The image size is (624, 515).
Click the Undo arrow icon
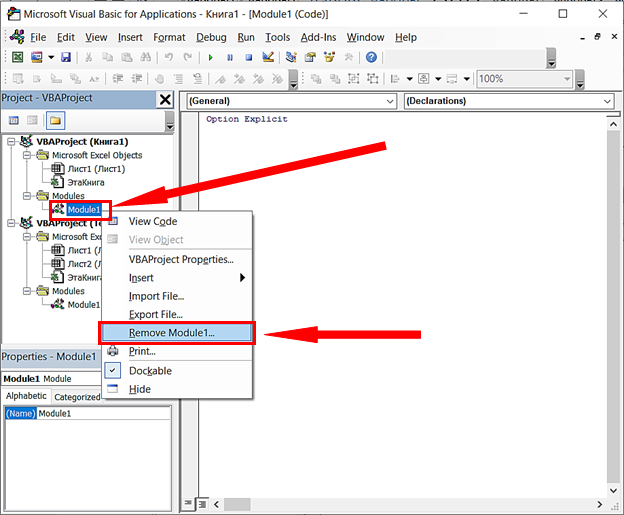point(169,57)
